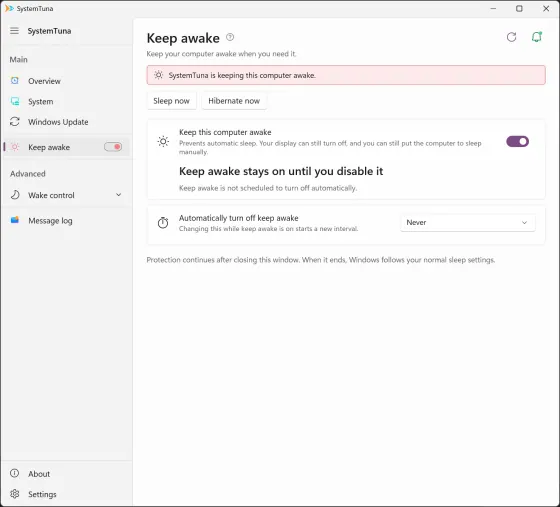Open help beside the Keep awake heading

(x=230, y=37)
